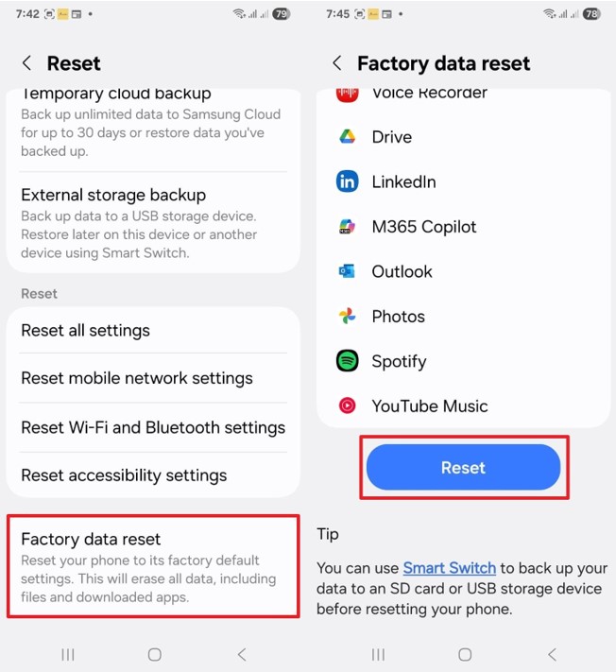Go back from Factory data reset screen
Image resolution: width=616 pixels, height=672 pixels.
(x=336, y=63)
